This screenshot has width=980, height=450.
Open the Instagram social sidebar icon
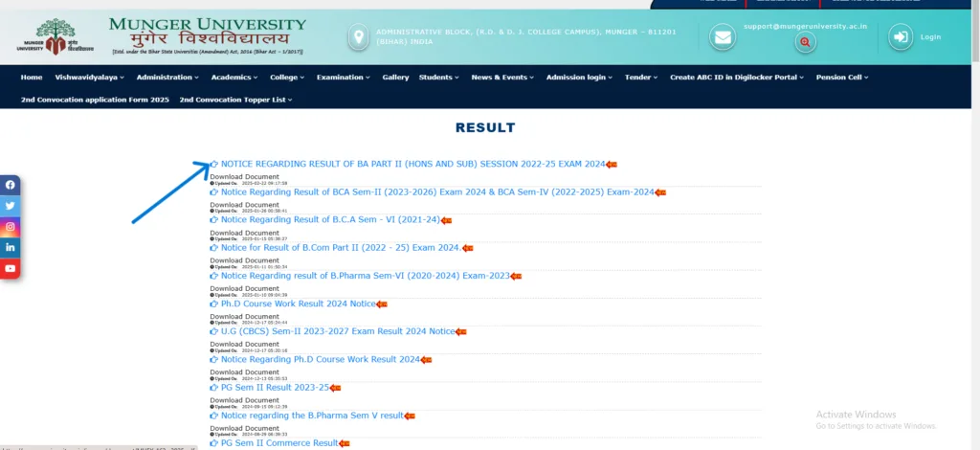tap(10, 227)
